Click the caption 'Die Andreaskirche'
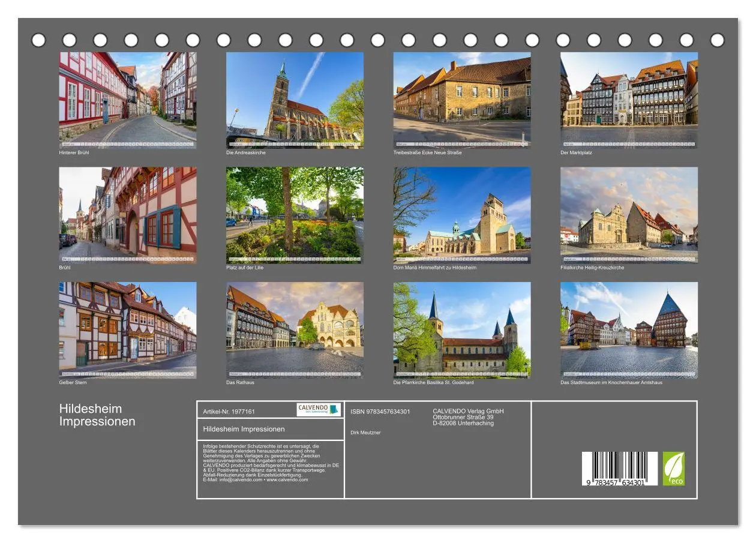Viewport: 756px width, 543px height. coord(246,152)
